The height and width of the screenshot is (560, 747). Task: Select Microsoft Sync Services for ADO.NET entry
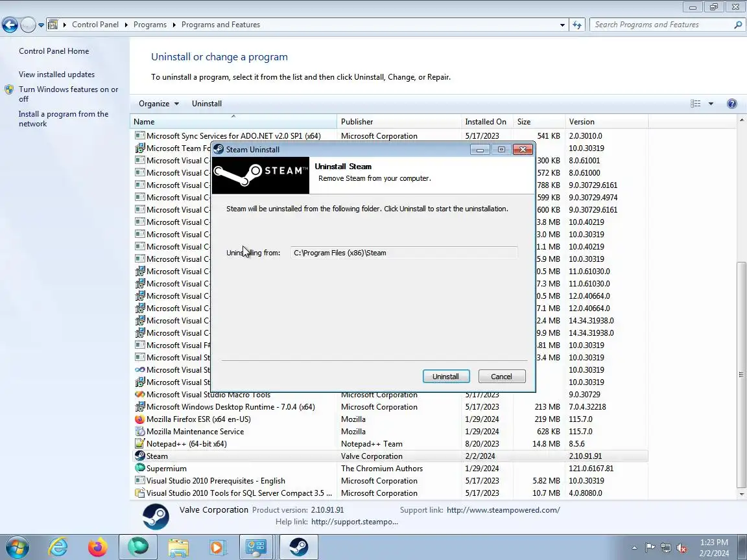coord(390,135)
